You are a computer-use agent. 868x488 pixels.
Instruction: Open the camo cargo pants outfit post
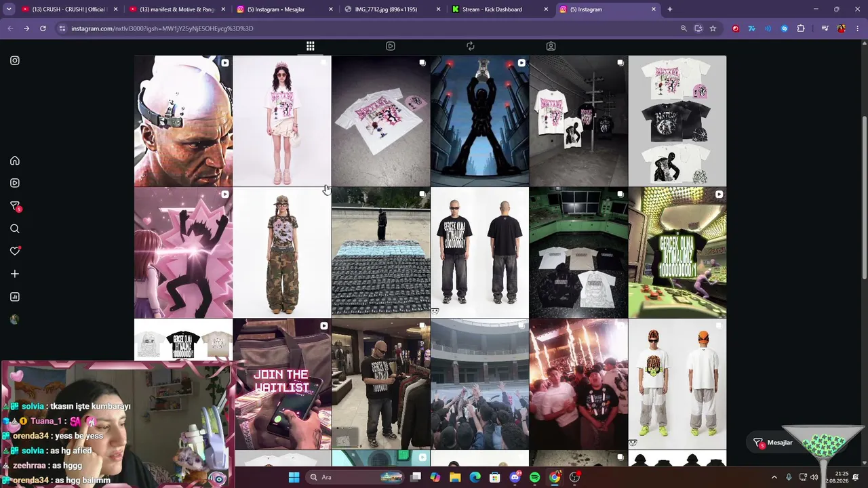coord(282,253)
